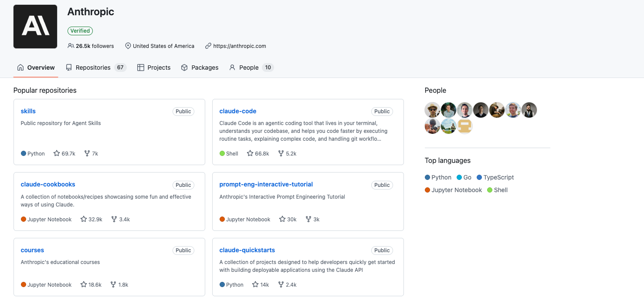644x308 pixels.
Task: Click the location pin icon
Action: coord(128,46)
